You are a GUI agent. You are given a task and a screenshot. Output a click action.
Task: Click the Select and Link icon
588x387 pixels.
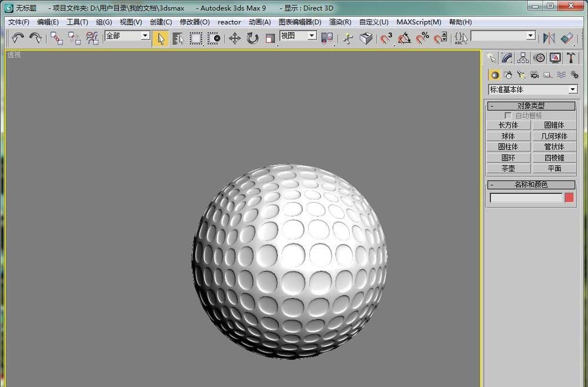(x=56, y=38)
